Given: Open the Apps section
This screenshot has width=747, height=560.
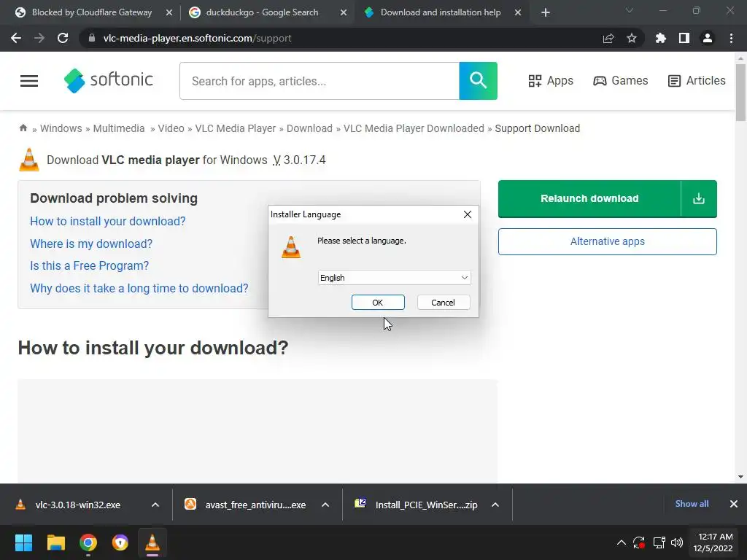Looking at the screenshot, I should tap(551, 80).
